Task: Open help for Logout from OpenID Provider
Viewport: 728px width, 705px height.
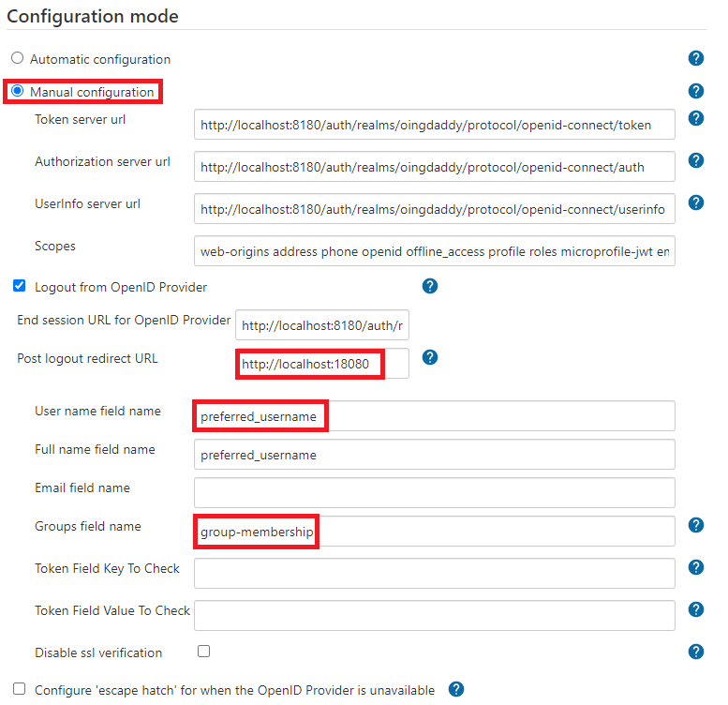Action: [430, 286]
